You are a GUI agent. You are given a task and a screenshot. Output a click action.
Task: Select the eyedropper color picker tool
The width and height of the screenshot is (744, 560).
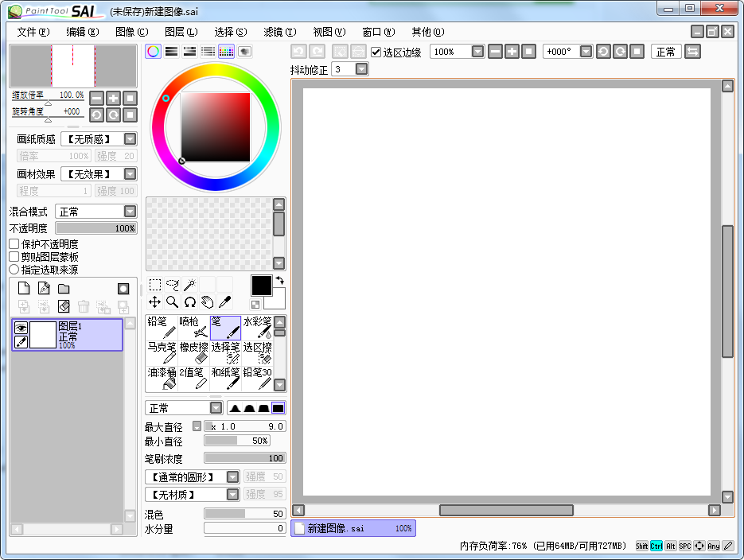[x=225, y=302]
